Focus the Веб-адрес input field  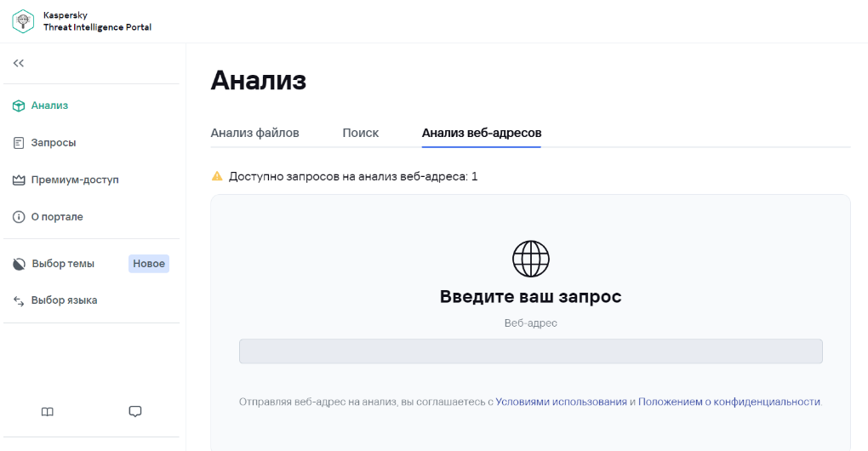tap(531, 351)
